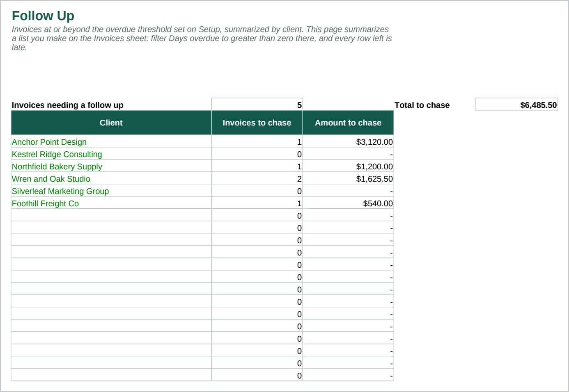The height and width of the screenshot is (392, 569).
Task: Click the invoice count for Kestrel Ridge Consulting
Action: click(257, 154)
